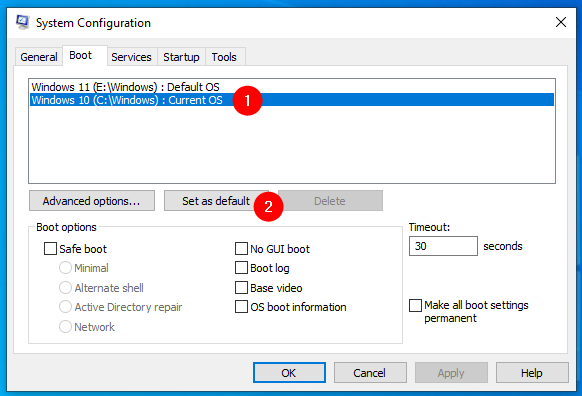The height and width of the screenshot is (396, 582).
Task: Click the Timeout seconds input field
Action: pyautogui.click(x=443, y=246)
